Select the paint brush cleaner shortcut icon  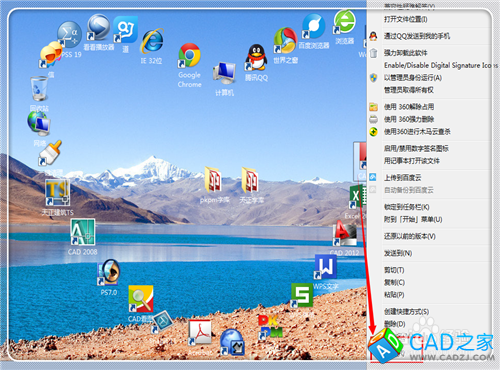pos(50,153)
